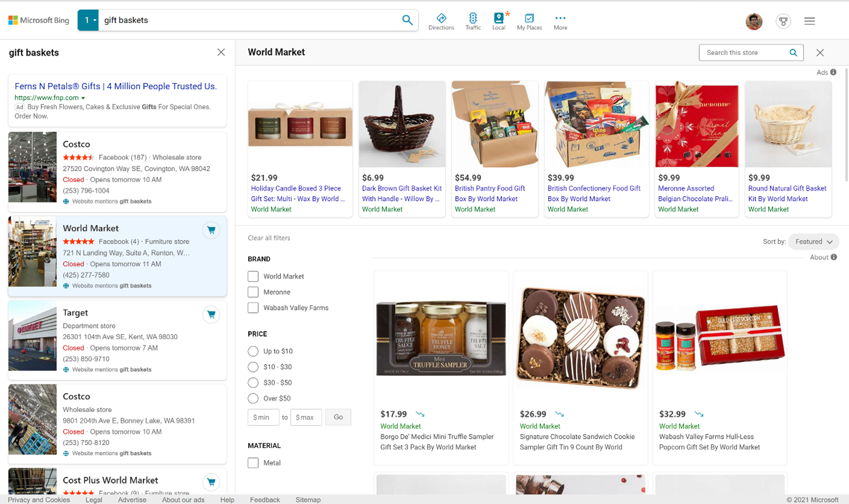Image resolution: width=849 pixels, height=504 pixels.
Task: Select the Target store listing
Action: click(x=117, y=340)
